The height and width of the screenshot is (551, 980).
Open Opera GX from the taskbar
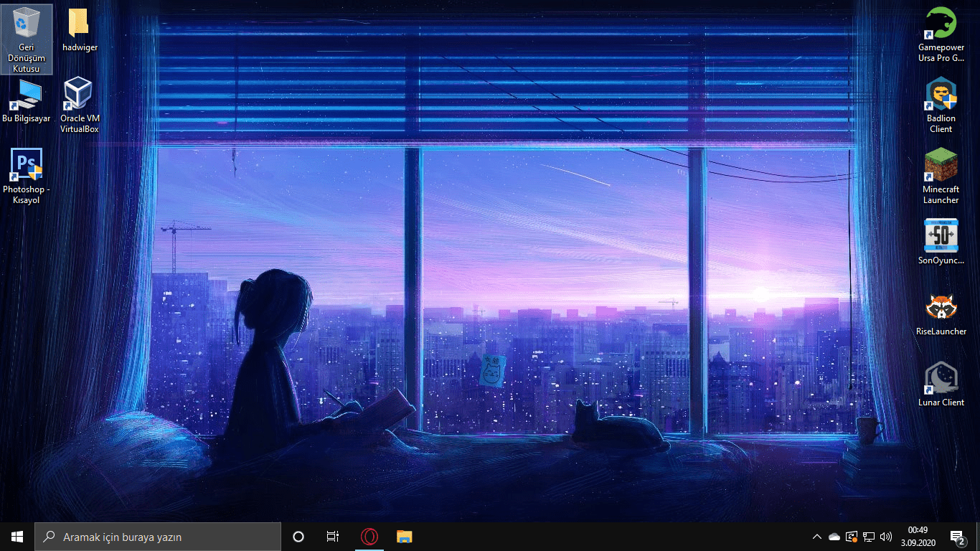[x=369, y=536]
